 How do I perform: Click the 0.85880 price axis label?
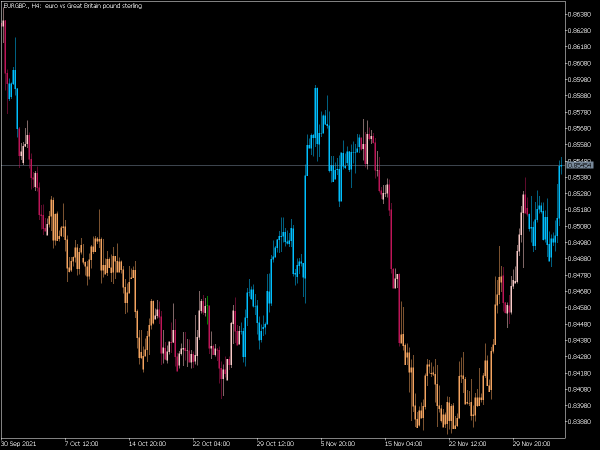[579, 96]
